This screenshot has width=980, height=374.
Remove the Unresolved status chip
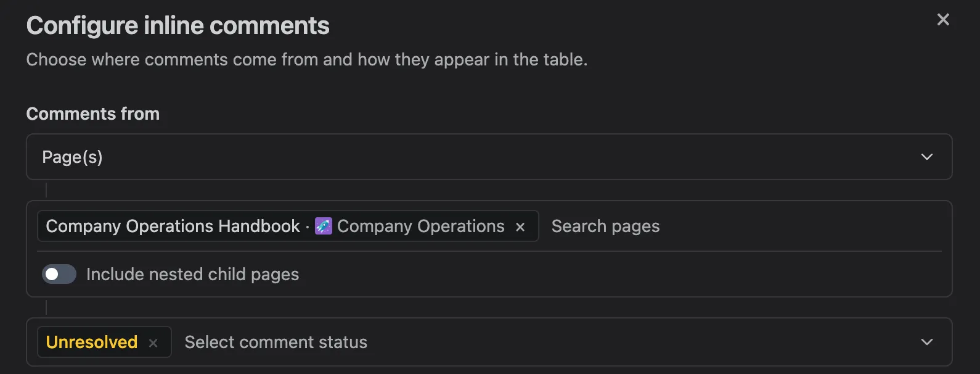[153, 343]
